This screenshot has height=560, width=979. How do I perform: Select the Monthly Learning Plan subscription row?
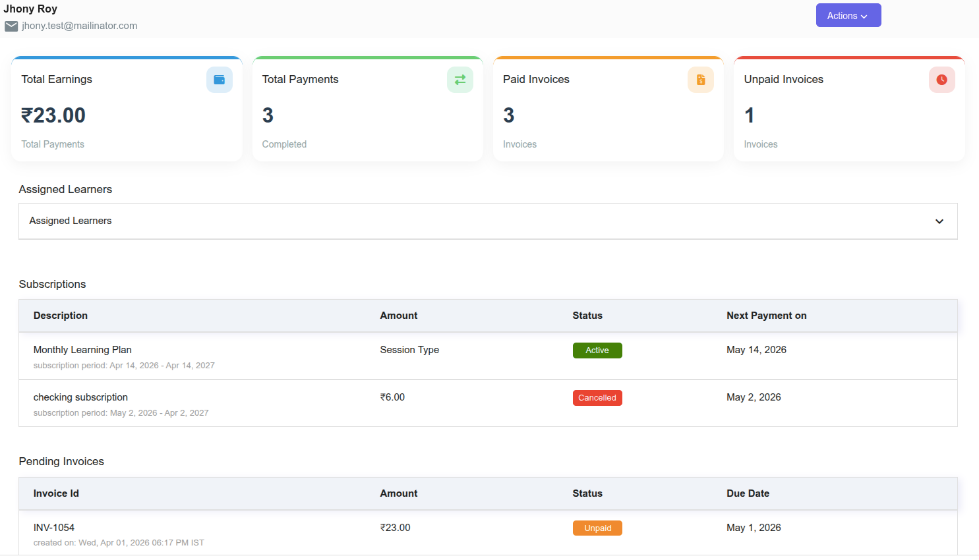[x=488, y=356]
